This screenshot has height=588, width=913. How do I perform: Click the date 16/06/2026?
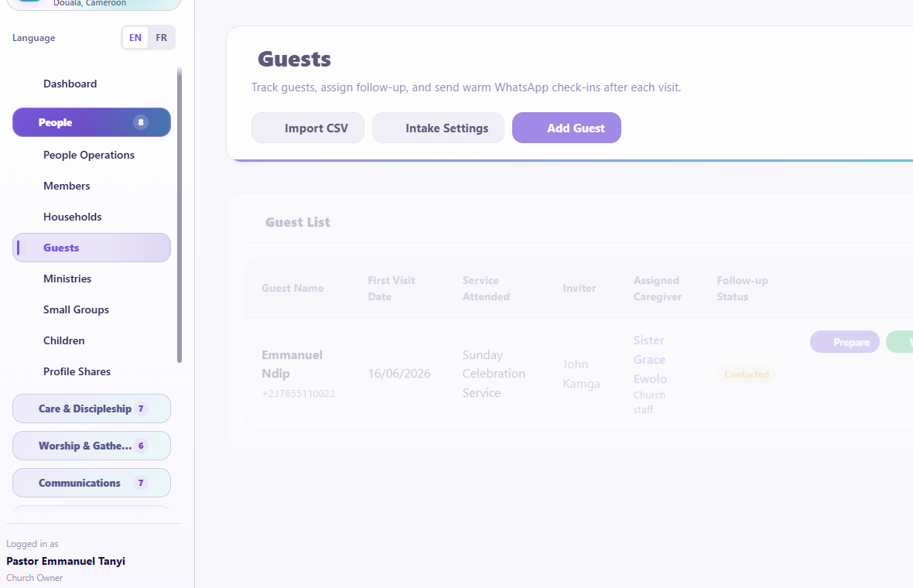pyautogui.click(x=399, y=374)
